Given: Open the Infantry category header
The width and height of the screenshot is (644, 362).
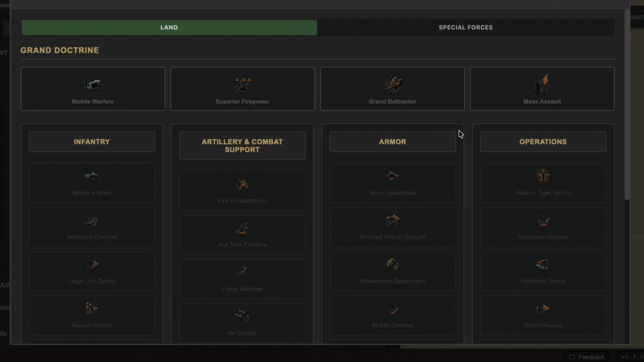Looking at the screenshot, I should pyautogui.click(x=92, y=142).
